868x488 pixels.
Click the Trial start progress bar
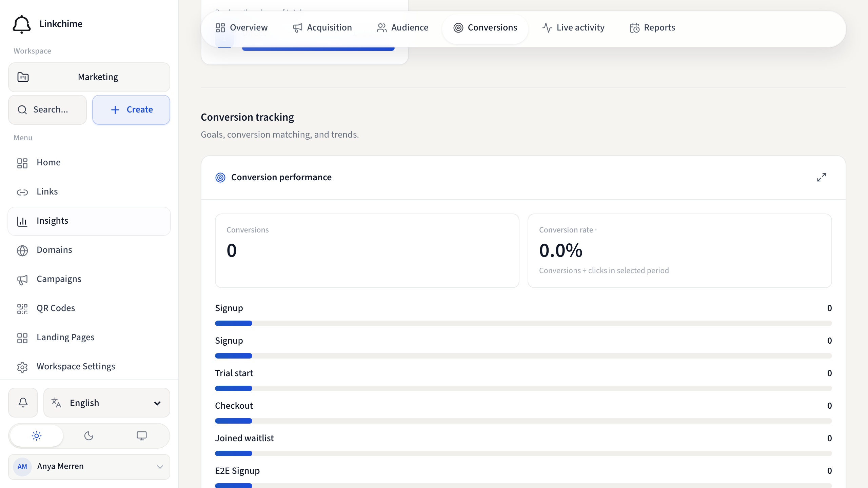[x=524, y=388]
